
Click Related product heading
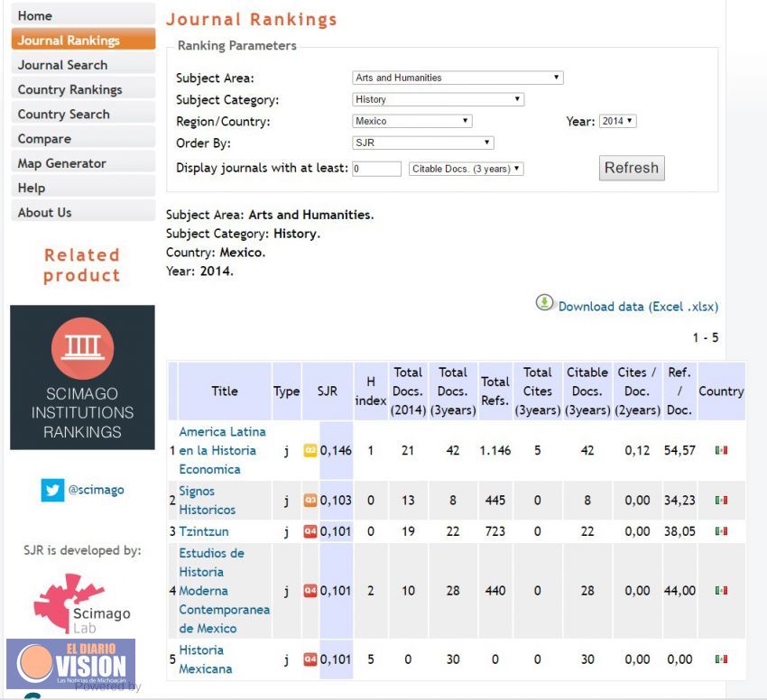click(82, 264)
